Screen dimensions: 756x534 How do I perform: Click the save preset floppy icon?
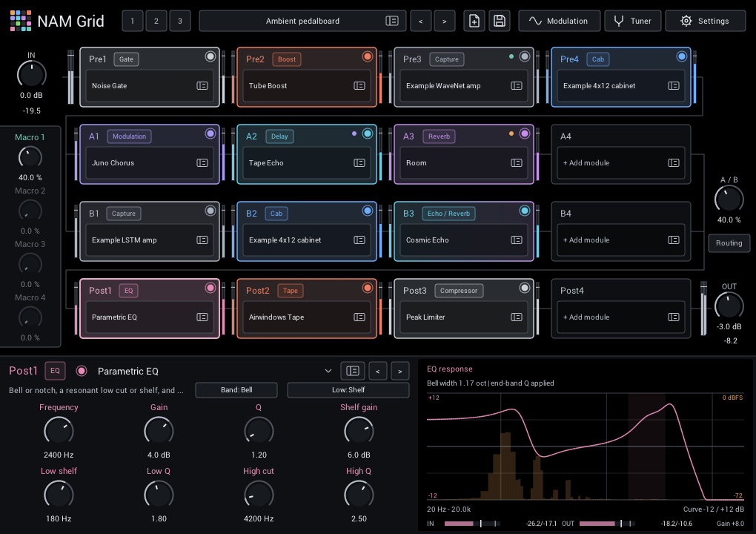(500, 21)
